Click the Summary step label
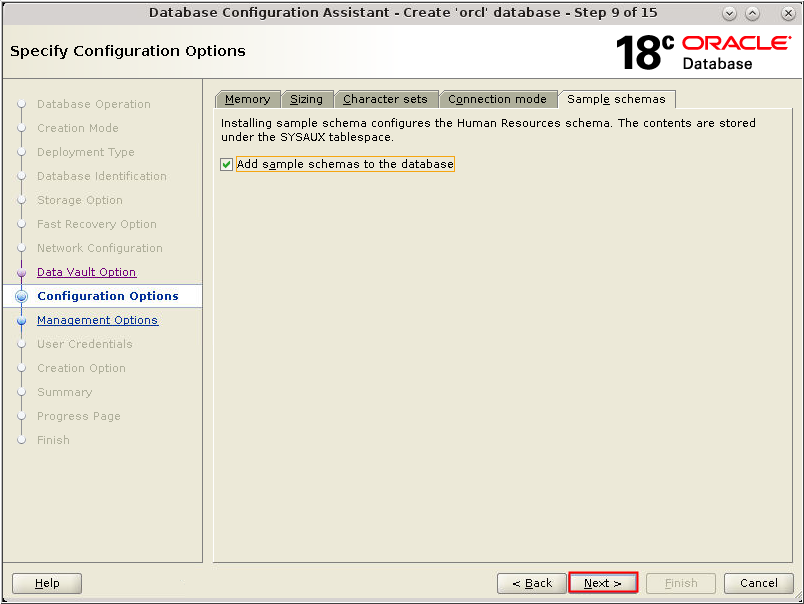 (x=65, y=392)
